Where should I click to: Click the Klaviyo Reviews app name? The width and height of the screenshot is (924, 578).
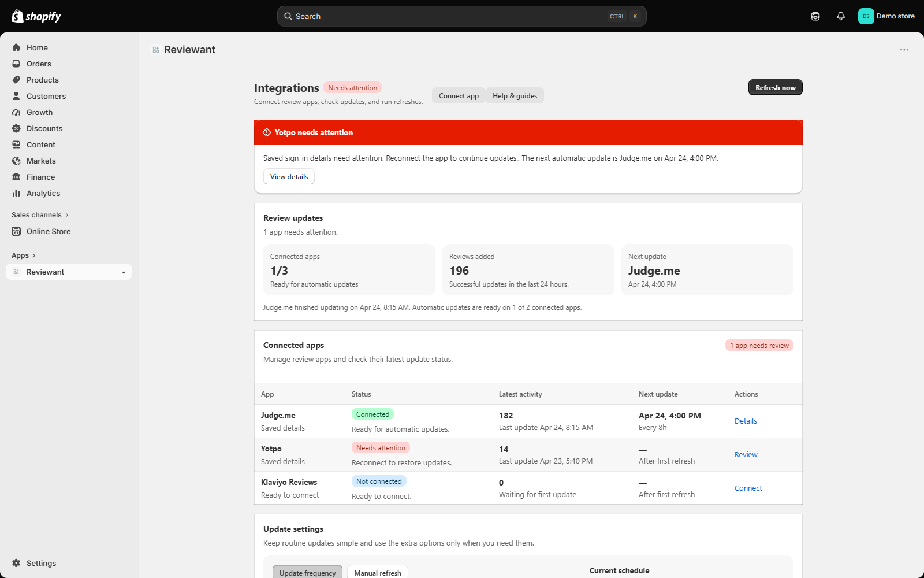pos(289,482)
